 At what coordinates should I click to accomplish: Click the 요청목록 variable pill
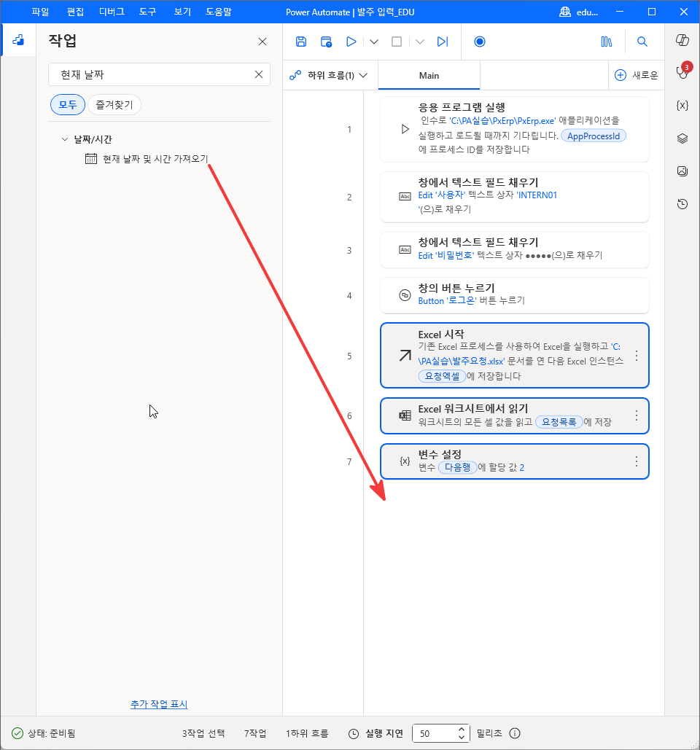pyautogui.click(x=559, y=422)
